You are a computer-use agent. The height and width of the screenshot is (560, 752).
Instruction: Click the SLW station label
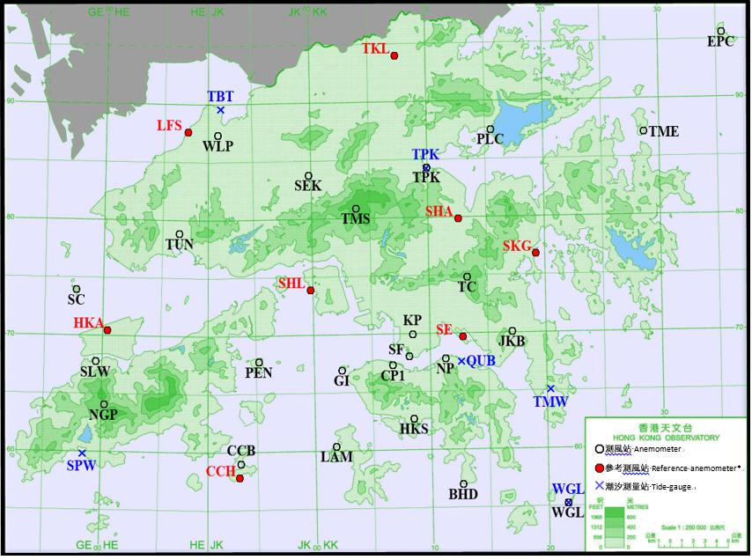pos(95,372)
